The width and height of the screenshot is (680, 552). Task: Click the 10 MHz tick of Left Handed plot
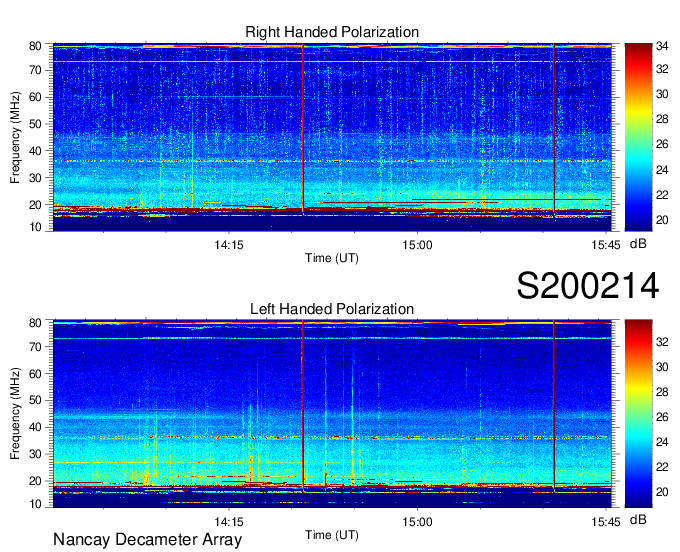point(35,504)
